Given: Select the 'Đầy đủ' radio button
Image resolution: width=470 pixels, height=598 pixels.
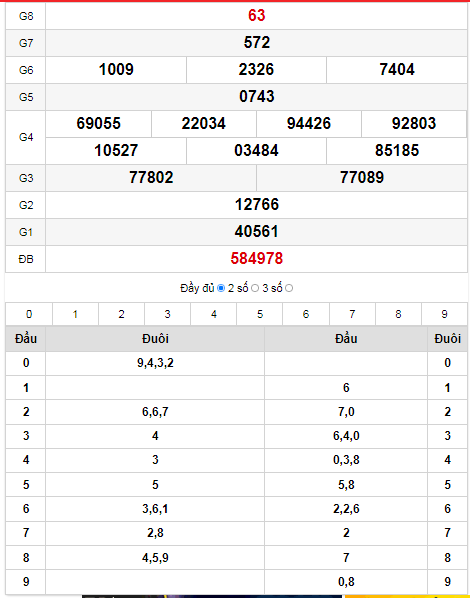Looking at the screenshot, I should 221,288.
